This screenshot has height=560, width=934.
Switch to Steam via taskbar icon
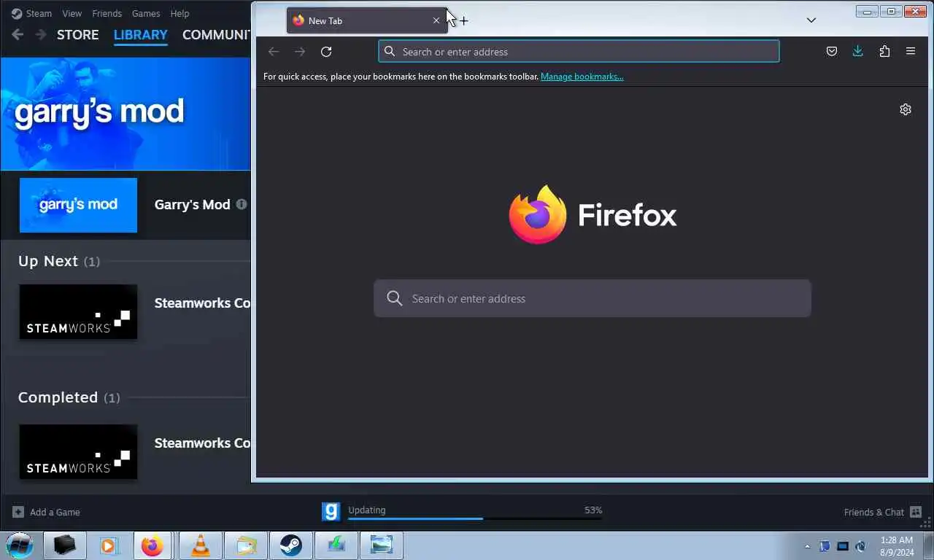(291, 545)
